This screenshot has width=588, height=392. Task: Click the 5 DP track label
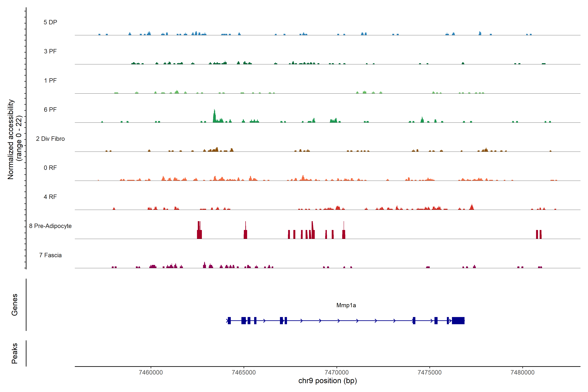(x=50, y=22)
